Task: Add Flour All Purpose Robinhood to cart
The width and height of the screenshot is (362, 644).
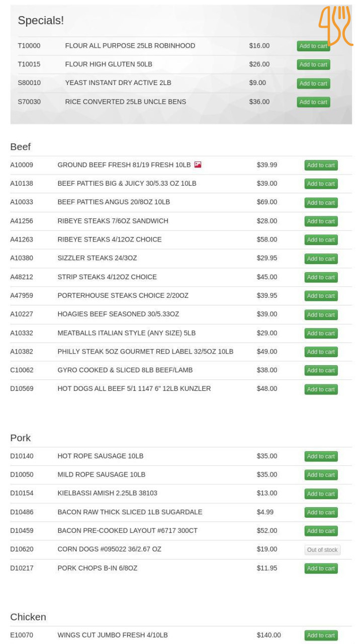Action: (x=313, y=46)
